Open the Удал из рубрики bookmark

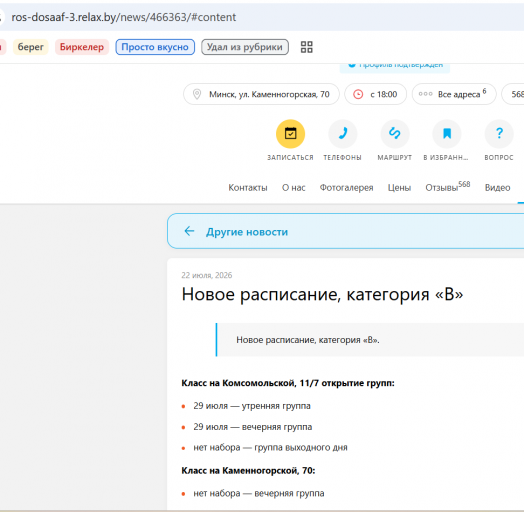coord(245,47)
